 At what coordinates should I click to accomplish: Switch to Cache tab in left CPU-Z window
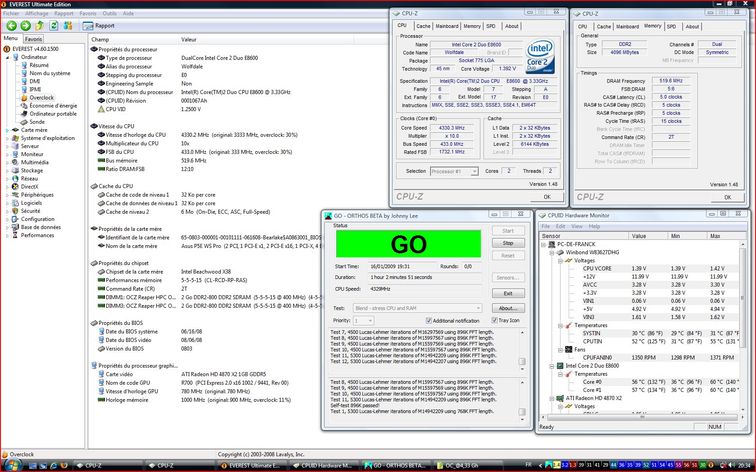423,26
